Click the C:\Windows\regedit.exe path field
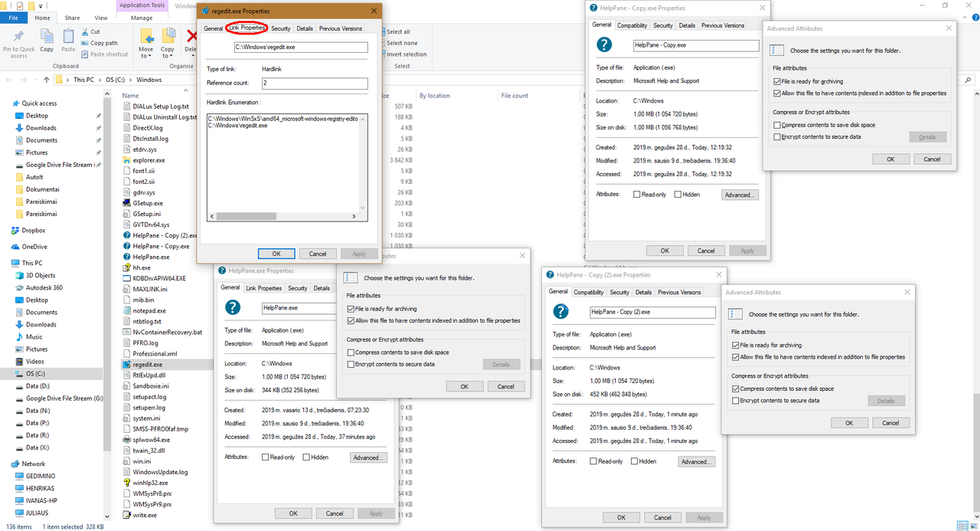980x531 pixels. [x=302, y=47]
